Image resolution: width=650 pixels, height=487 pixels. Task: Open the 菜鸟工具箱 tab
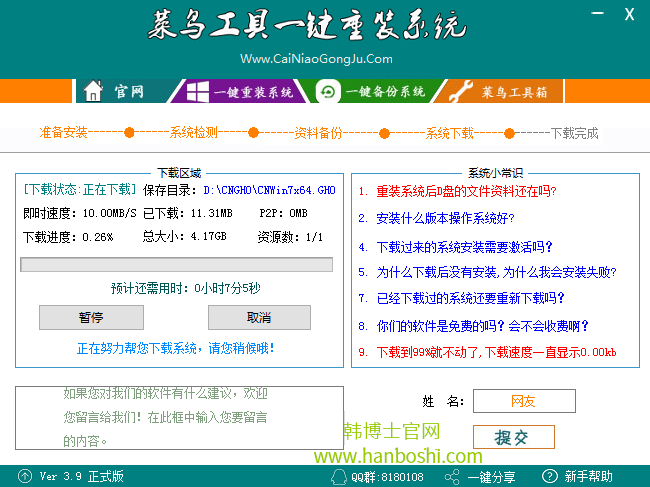pos(514,92)
